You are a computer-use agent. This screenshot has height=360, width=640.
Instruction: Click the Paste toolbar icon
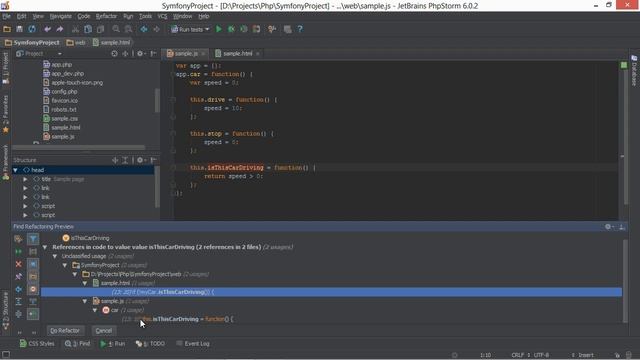click(100, 29)
